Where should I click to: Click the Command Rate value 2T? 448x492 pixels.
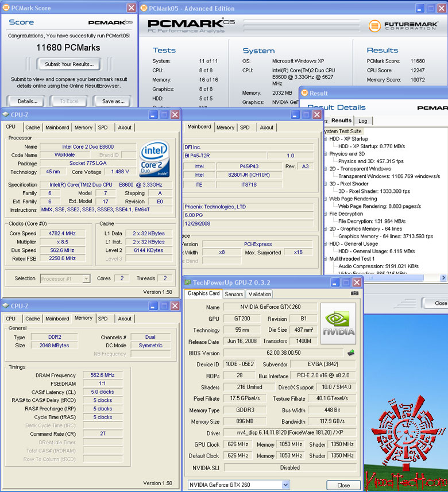point(102,433)
